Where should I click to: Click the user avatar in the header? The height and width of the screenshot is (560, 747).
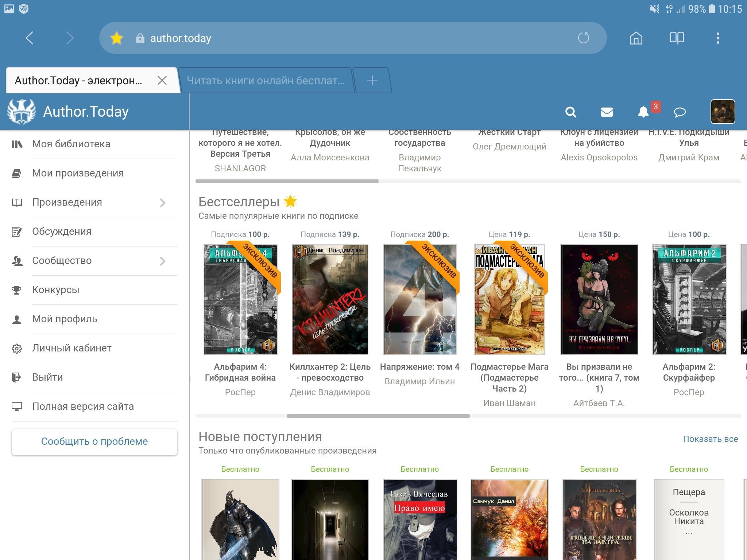722,112
